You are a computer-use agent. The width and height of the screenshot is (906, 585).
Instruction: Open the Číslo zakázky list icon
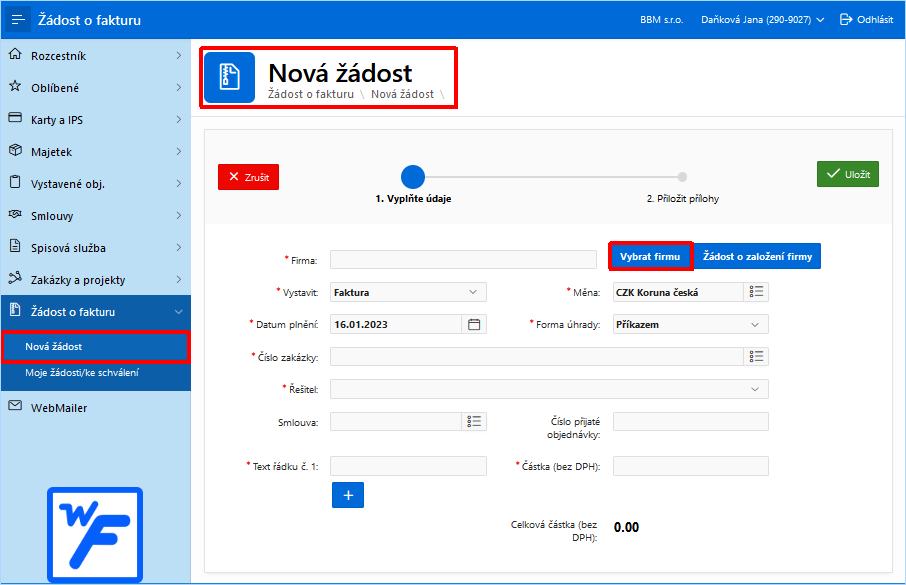coord(756,357)
